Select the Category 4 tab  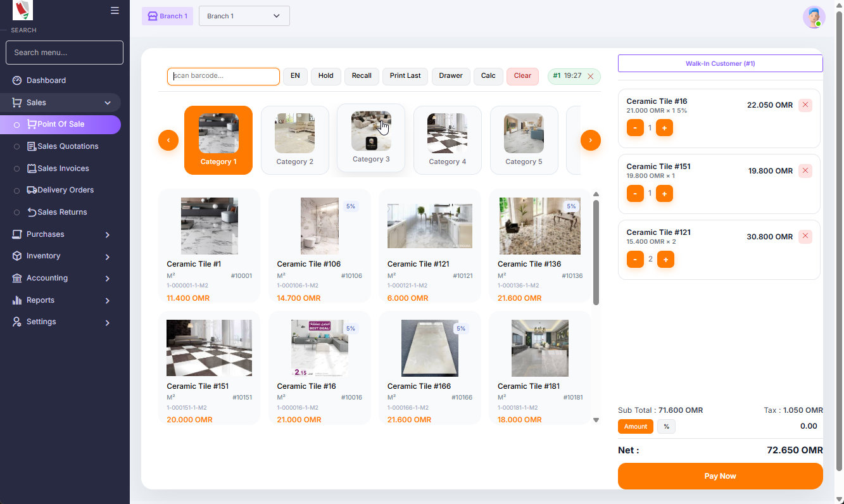click(447, 140)
